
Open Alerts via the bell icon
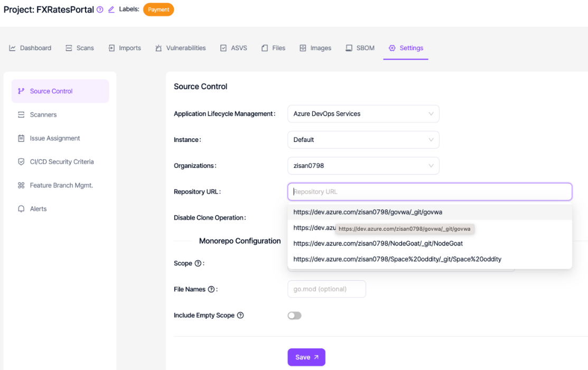[22, 208]
